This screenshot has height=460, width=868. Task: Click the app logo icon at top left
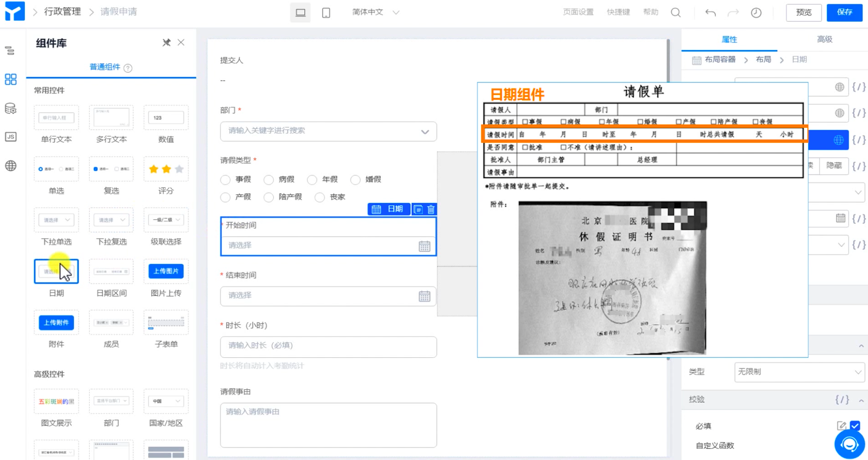coord(14,12)
